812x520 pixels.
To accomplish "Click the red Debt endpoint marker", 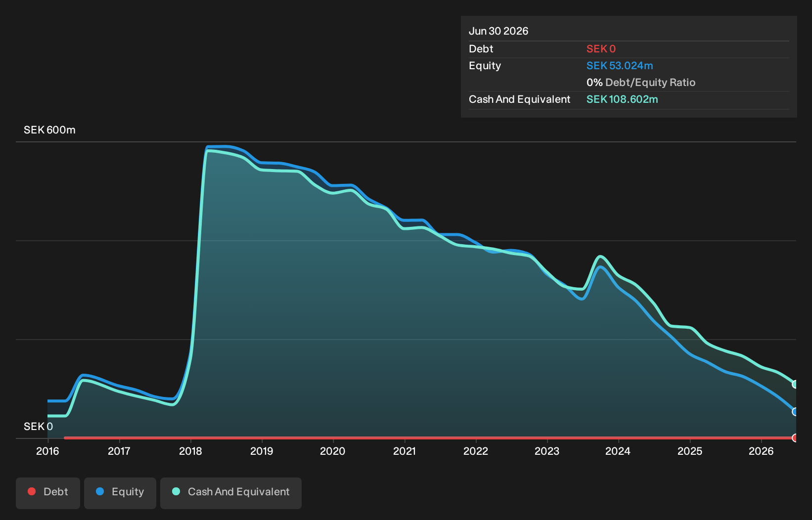I will pyautogui.click(x=795, y=438).
